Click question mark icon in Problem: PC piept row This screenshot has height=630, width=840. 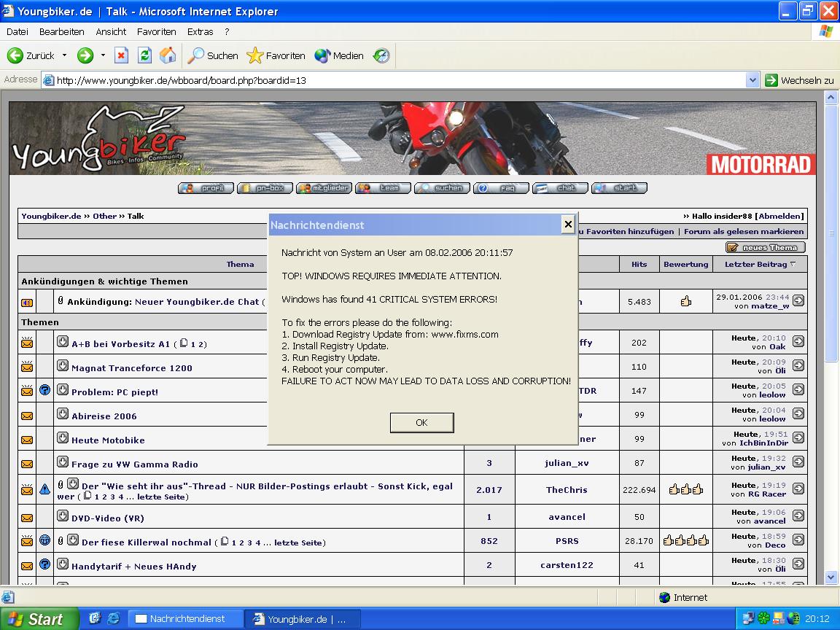click(45, 389)
